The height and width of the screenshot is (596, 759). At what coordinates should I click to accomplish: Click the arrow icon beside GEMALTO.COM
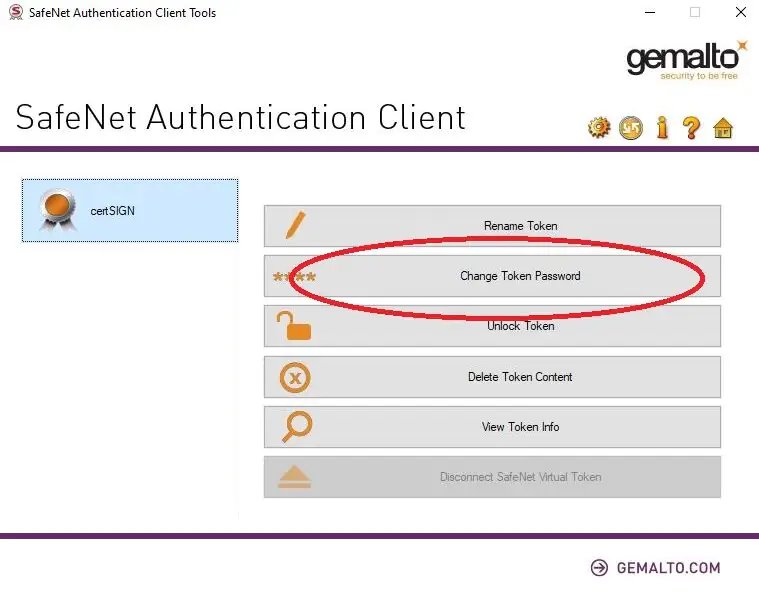(x=599, y=568)
